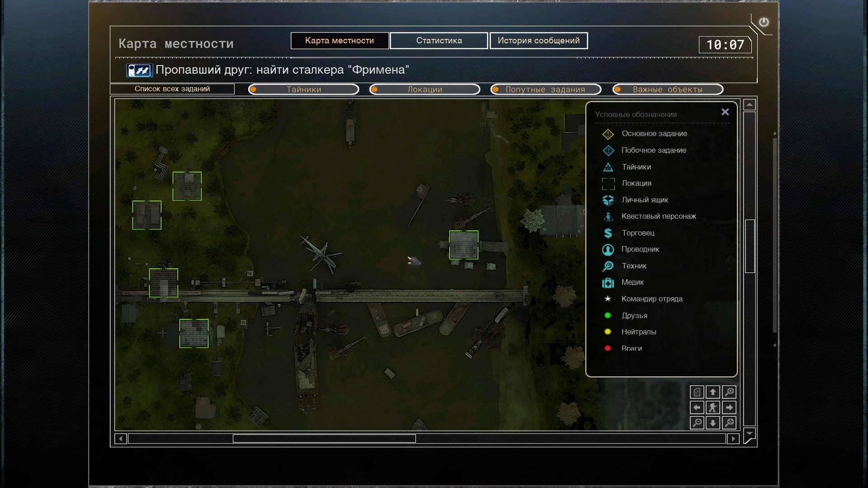The image size is (868, 488).
Task: Switch to the Карта местности tab
Action: point(340,41)
